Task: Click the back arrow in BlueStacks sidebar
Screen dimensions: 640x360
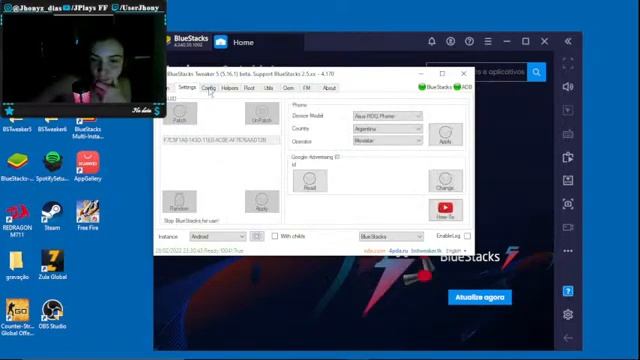Action: pos(568,338)
